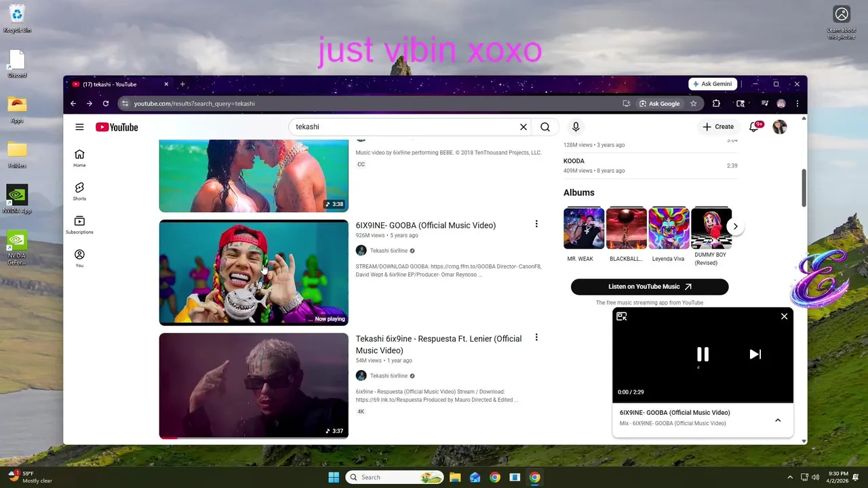Open the Respuesta Ft. Lenier video title
Screen dimensions: 868x488
[439, 344]
